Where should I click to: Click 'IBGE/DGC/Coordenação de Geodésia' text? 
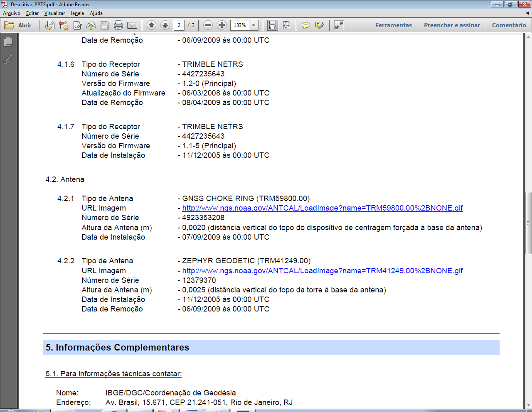tap(171, 393)
